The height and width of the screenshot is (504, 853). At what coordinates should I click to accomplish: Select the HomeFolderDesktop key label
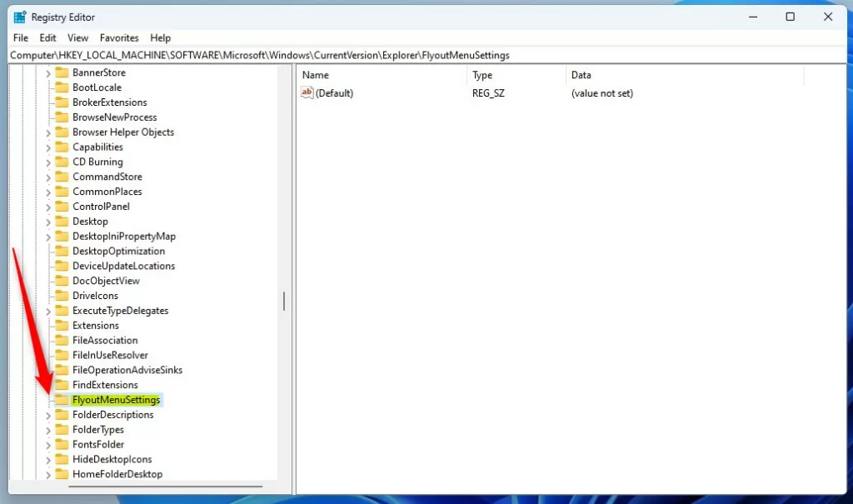(x=117, y=474)
